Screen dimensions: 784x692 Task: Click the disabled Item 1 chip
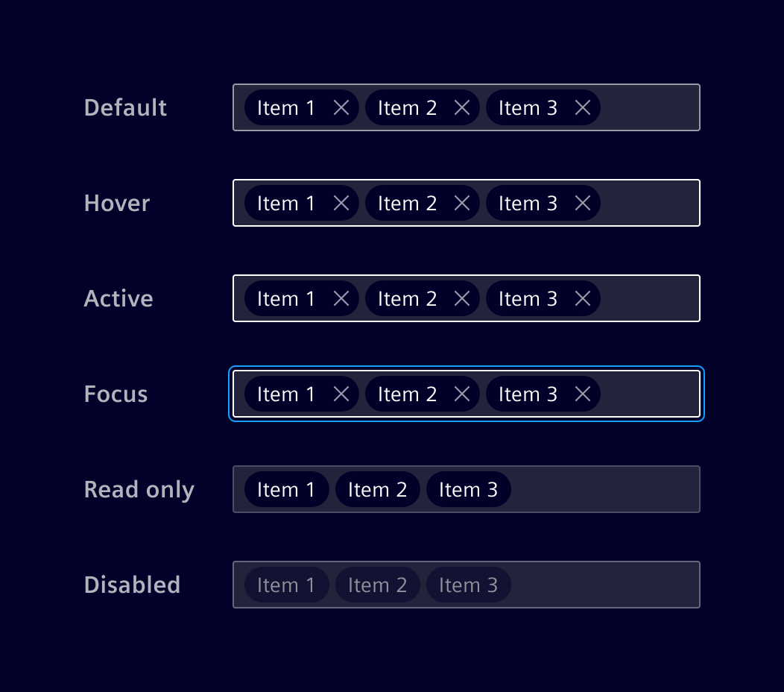pos(286,585)
